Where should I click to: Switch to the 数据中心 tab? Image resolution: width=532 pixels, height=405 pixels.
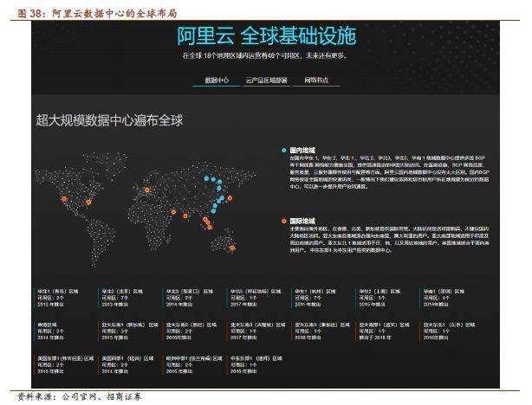[217, 80]
